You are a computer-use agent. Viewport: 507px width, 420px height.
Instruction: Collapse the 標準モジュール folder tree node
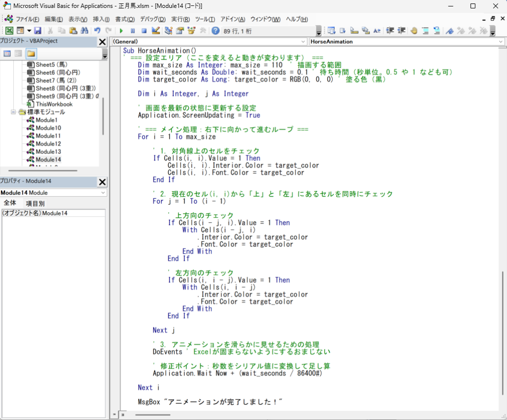coord(13,112)
